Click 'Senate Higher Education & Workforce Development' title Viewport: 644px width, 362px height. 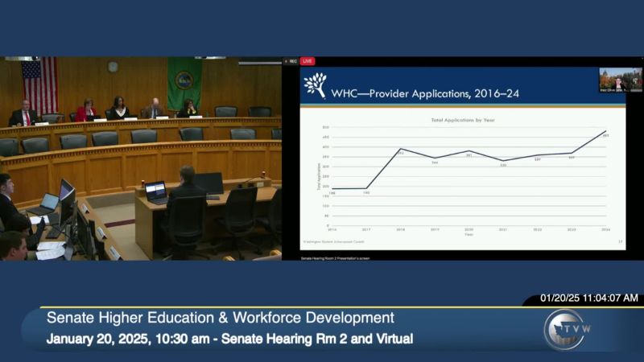coord(221,318)
